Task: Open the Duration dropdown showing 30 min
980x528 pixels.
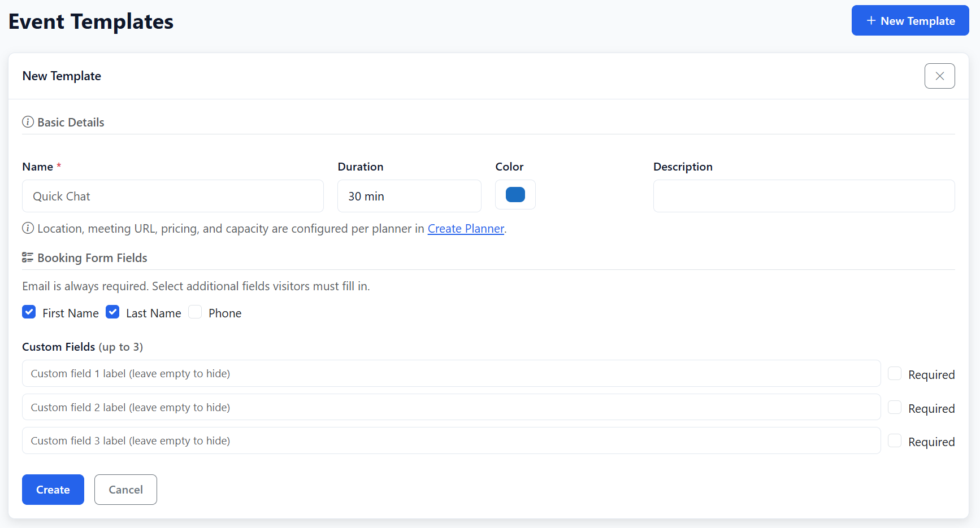Action: [x=409, y=196]
